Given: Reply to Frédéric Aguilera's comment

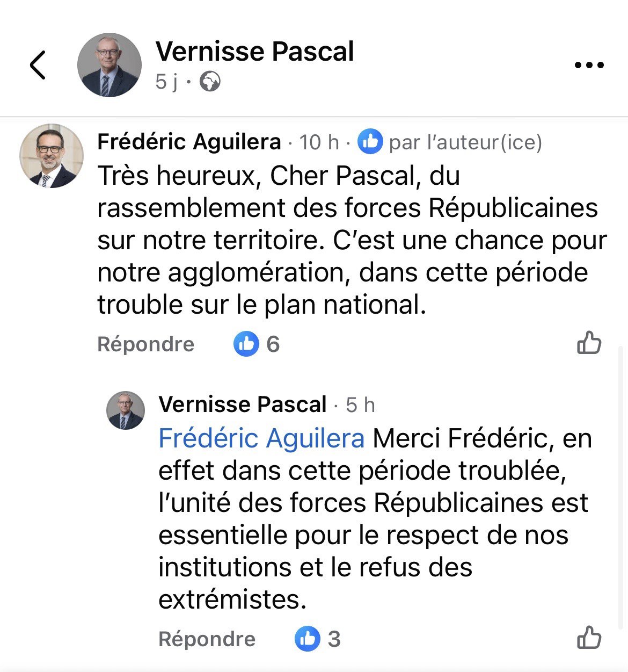Looking at the screenshot, I should point(145,344).
